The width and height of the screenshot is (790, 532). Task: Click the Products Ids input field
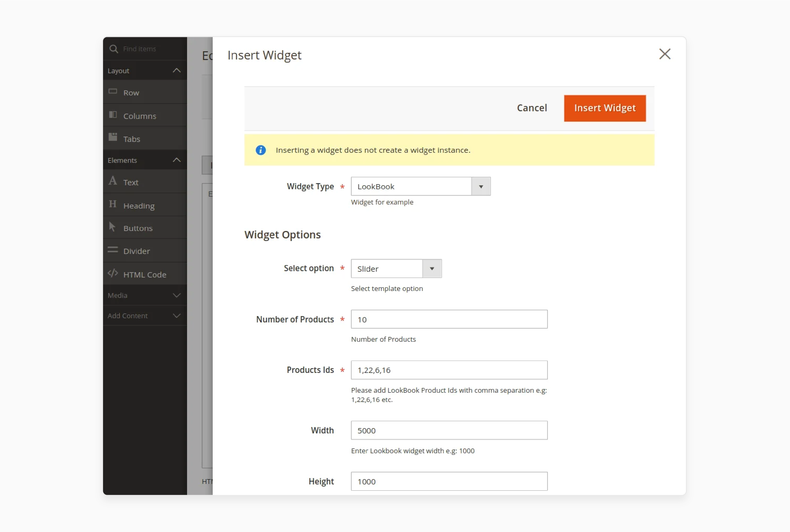449,370
